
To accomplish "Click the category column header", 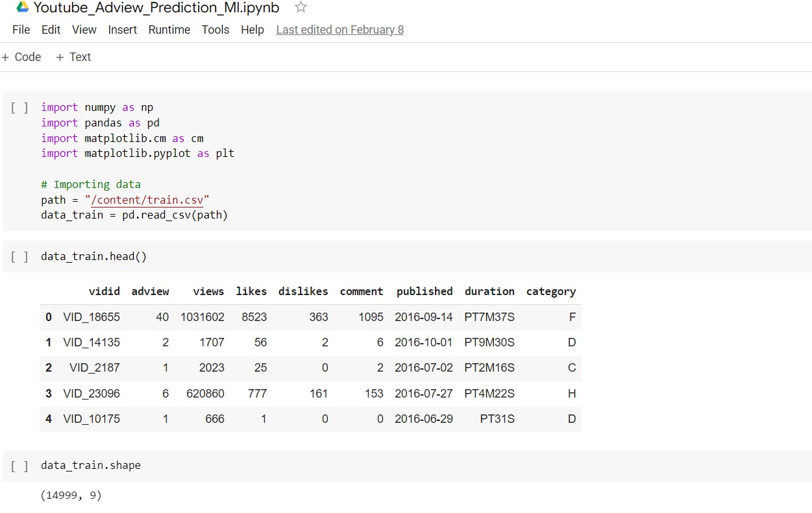I will pyautogui.click(x=550, y=291).
